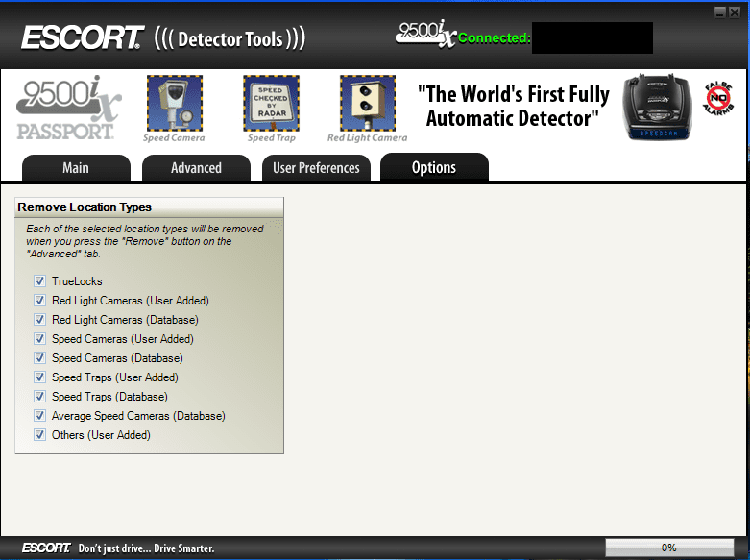Toggle Speed Traps (User Added)
This screenshot has width=750, height=560.
click(39, 377)
